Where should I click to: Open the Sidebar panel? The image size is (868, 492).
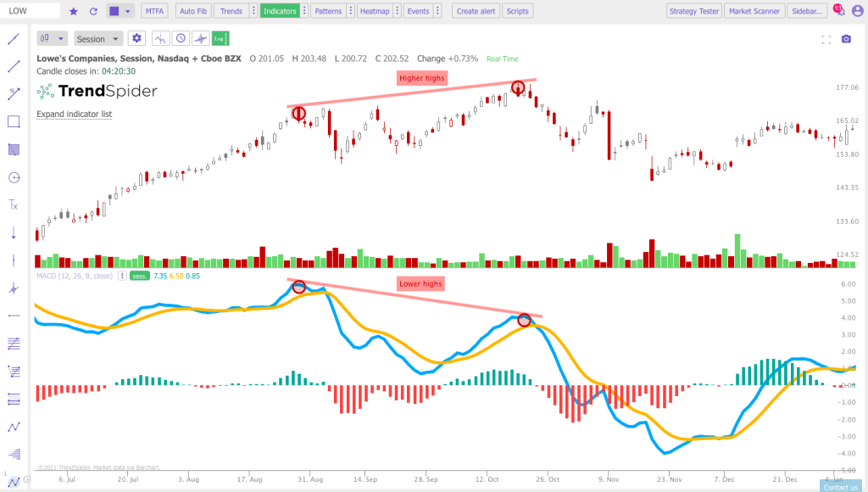[x=807, y=11]
